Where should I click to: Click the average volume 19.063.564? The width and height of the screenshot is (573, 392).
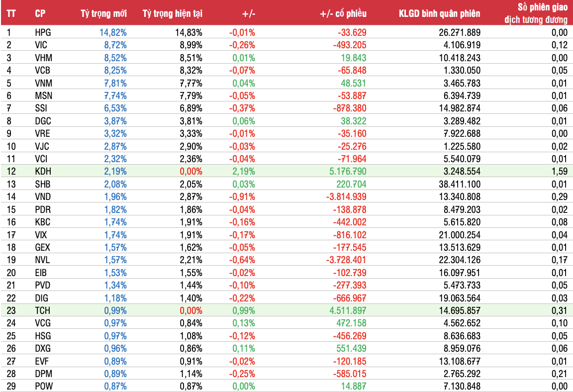(460, 298)
